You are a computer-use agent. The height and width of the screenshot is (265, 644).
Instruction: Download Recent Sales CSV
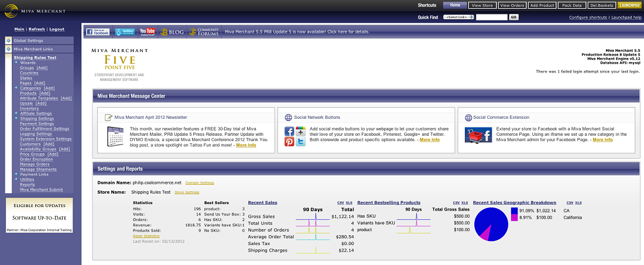tap(341, 202)
